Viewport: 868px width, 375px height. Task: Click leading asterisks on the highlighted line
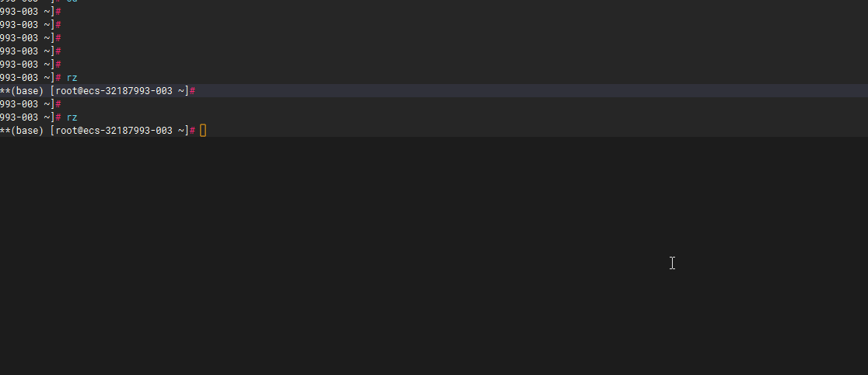pos(5,89)
